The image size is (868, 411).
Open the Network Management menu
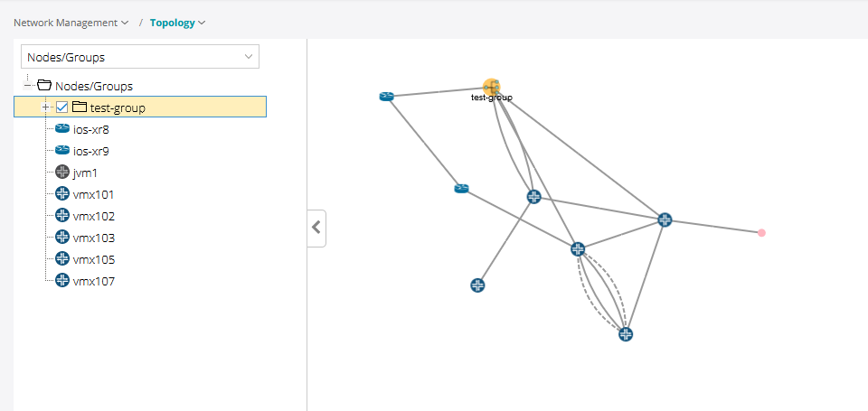(x=71, y=23)
